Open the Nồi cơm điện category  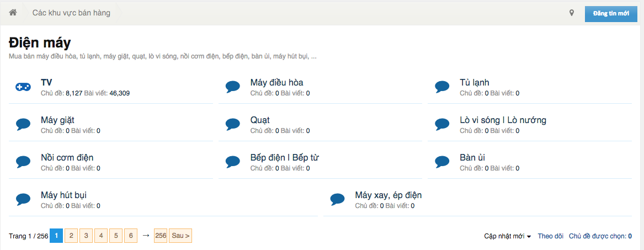coord(67,158)
